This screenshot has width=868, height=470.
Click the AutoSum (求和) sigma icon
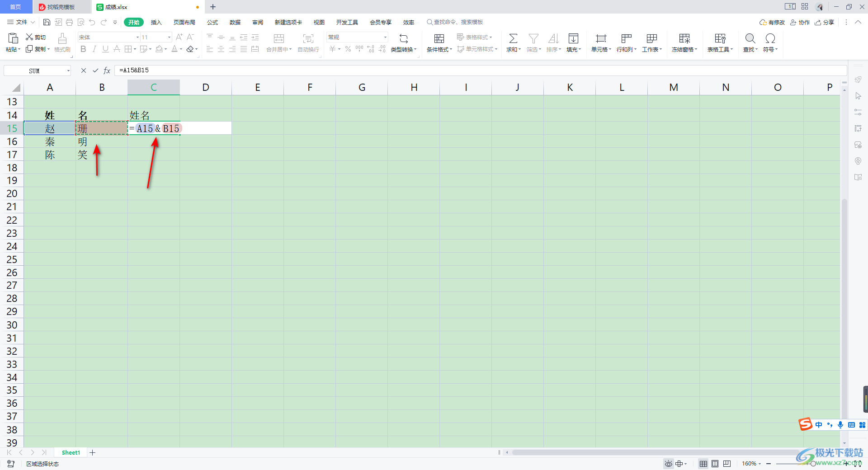pos(514,38)
